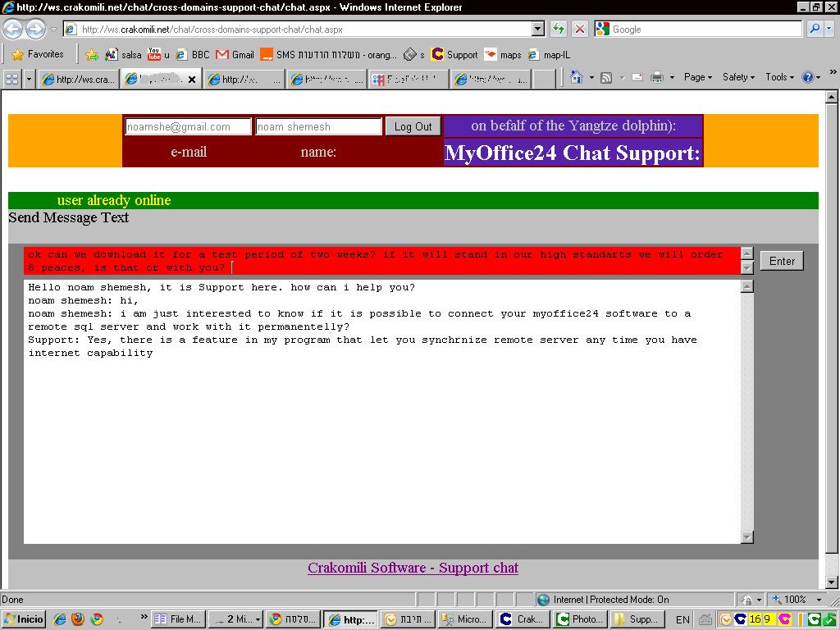The width and height of the screenshot is (840, 630).
Task: Open the Crakomili Software - Support chat link
Action: pyautogui.click(x=413, y=568)
